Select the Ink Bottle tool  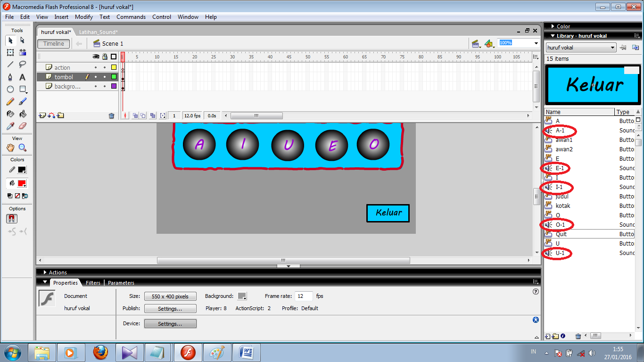click(10, 114)
